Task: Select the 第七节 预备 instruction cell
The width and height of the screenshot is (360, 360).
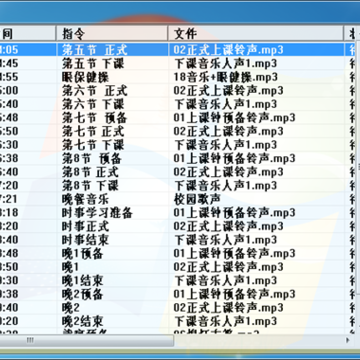Action: (95, 118)
